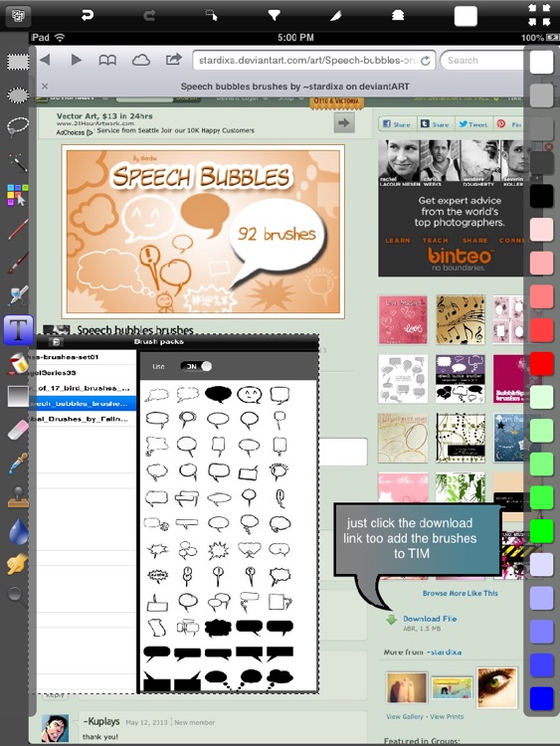
Task: Select the brushes-set01 brush pack
Action: 83,357
